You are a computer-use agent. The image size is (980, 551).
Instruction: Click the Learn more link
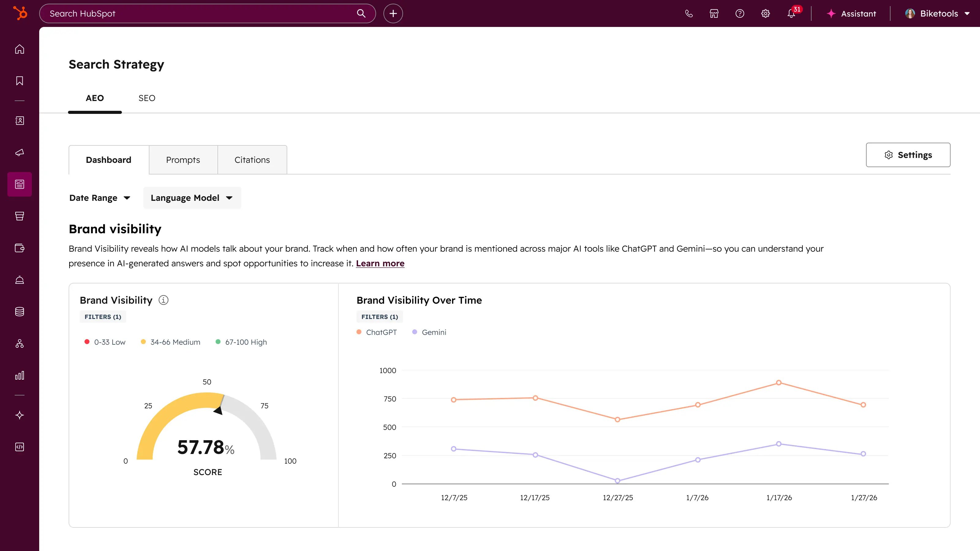[380, 263]
